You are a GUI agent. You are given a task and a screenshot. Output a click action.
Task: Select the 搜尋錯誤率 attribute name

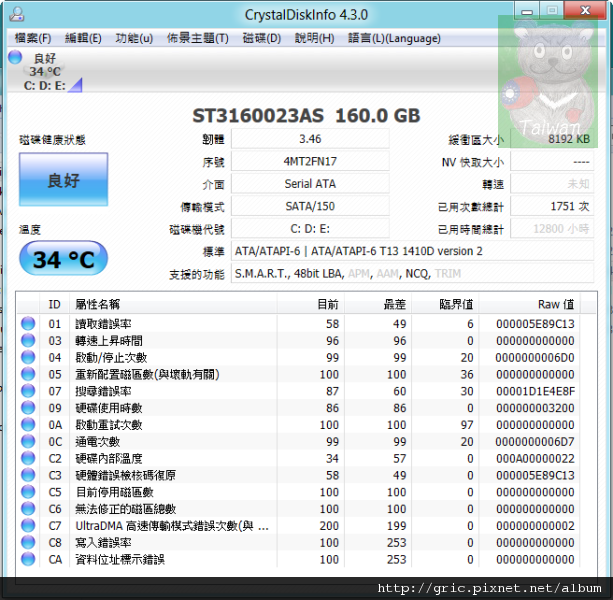coord(103,391)
